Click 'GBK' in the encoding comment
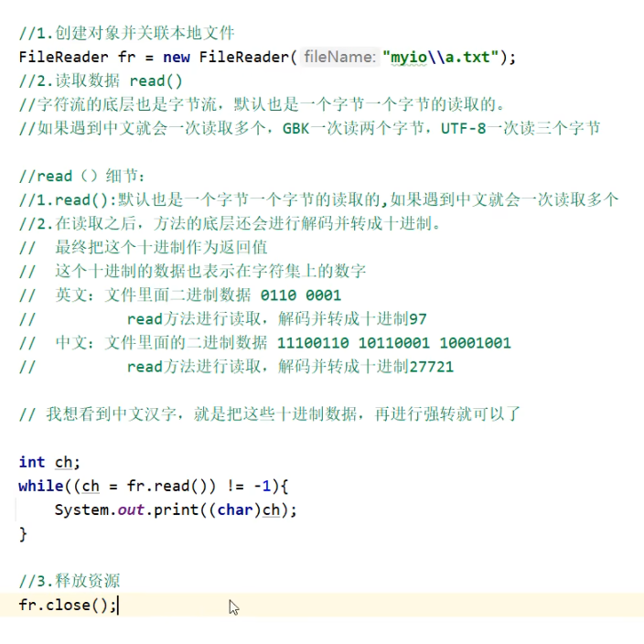Image resolution: width=644 pixels, height=644 pixels. (x=295, y=129)
